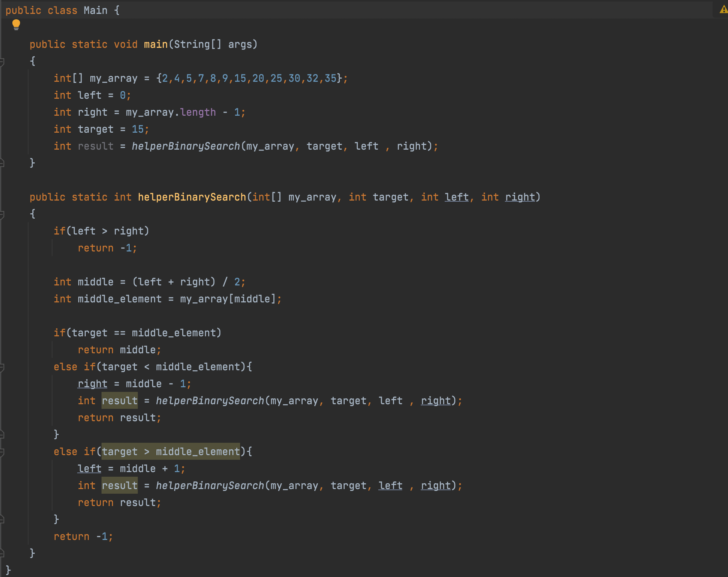Collapse the else if(target > middle_element) block
728x577 pixels.
tap(2, 452)
